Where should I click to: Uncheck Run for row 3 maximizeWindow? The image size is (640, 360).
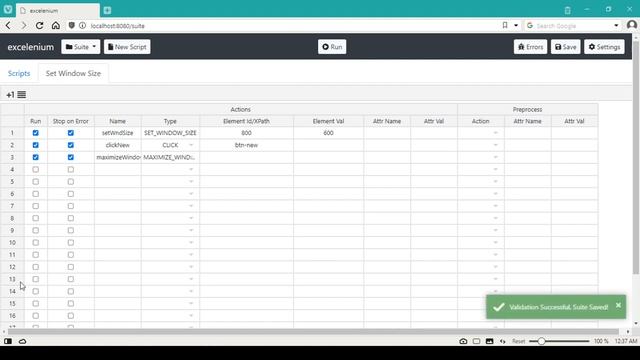tap(36, 157)
